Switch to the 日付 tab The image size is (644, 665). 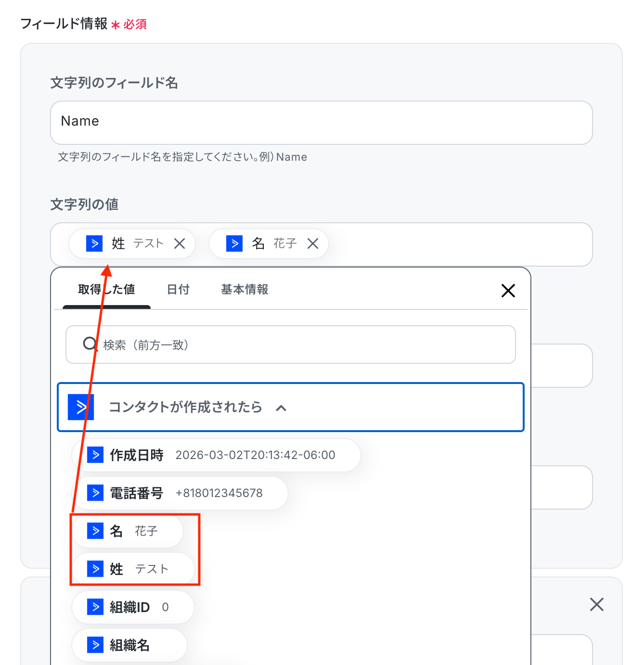[x=178, y=289]
